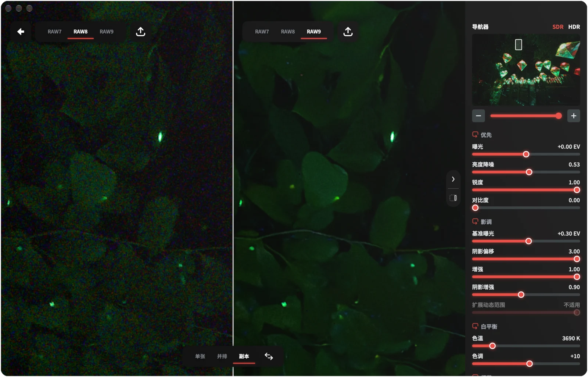Adjust the 阴影增强 slider

coord(526,295)
